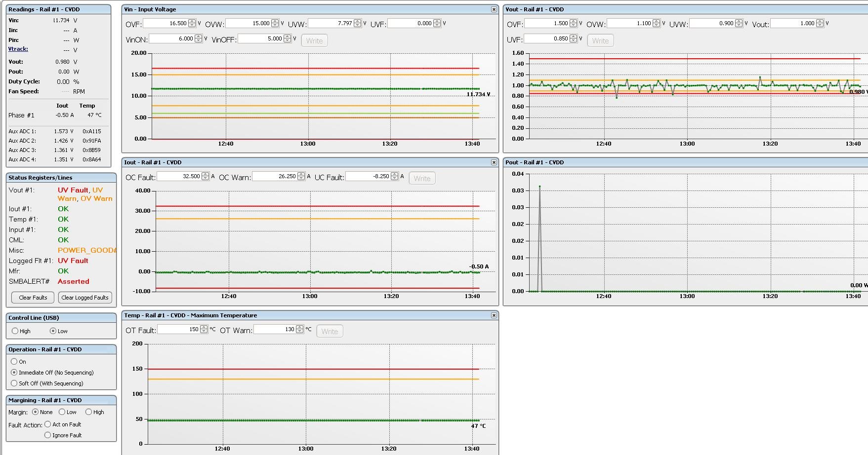This screenshot has width=868, height=455.
Task: Click Write button in Iout panel
Action: point(422,179)
